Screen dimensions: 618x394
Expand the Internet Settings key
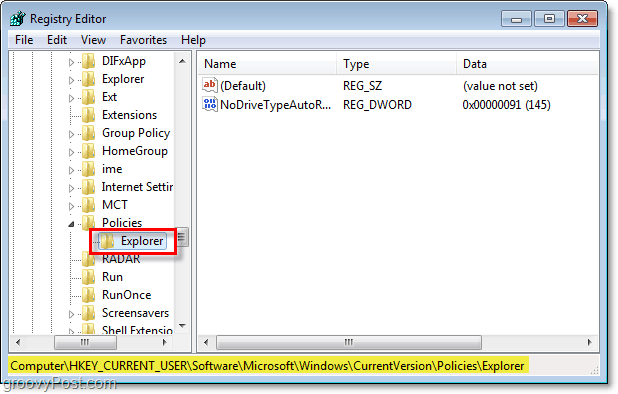(x=71, y=188)
